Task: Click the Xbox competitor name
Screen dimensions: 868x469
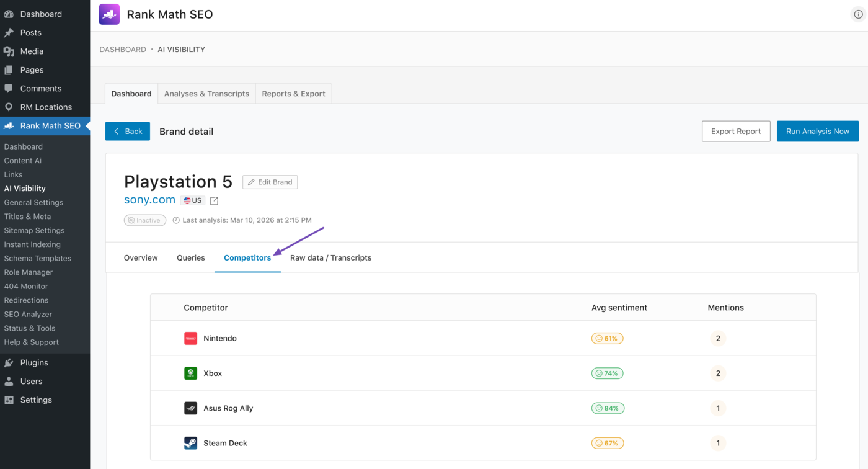Action: (213, 373)
